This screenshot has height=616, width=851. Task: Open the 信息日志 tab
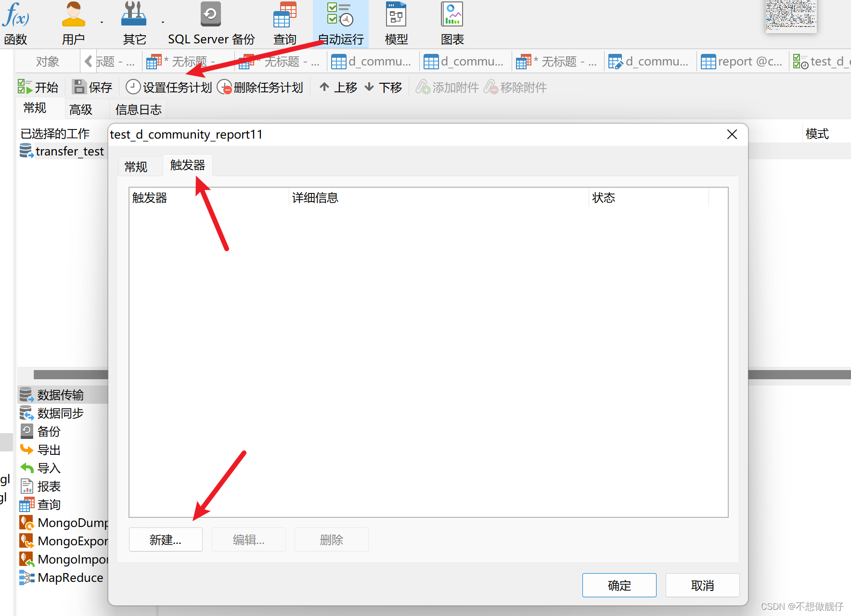[138, 109]
